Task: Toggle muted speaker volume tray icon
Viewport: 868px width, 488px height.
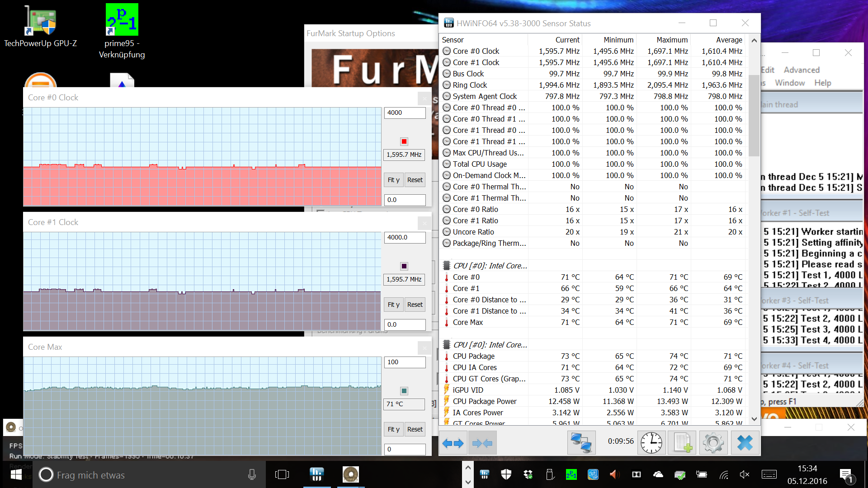Action: (x=744, y=474)
